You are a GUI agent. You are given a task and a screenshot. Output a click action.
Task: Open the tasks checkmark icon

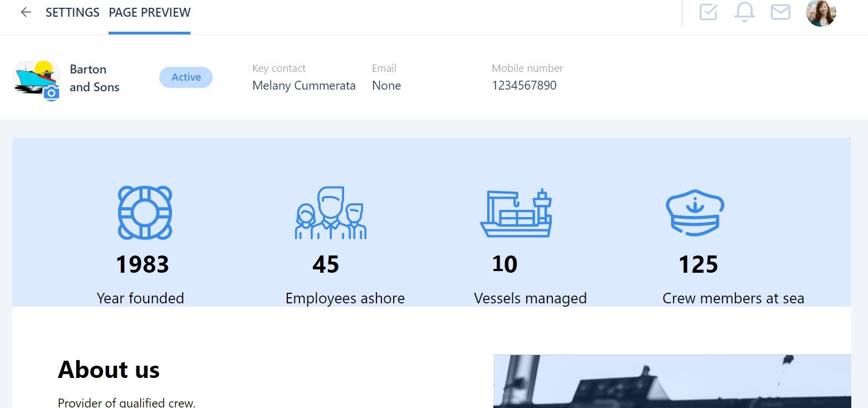pyautogui.click(x=708, y=12)
